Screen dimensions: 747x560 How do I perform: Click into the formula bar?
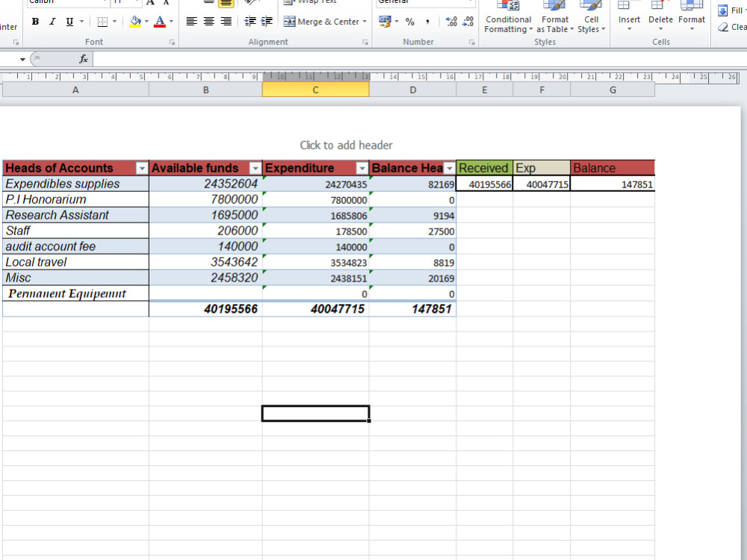(419, 59)
